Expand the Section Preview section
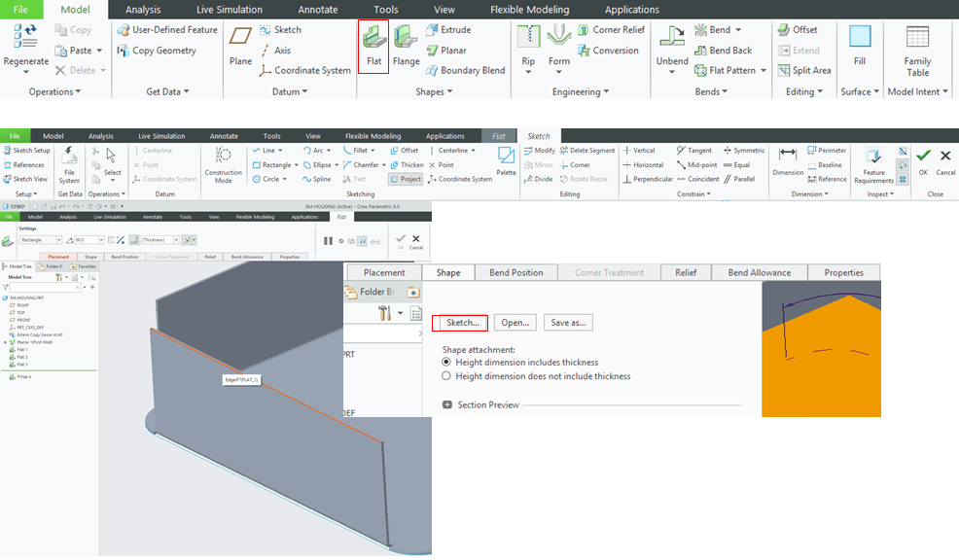The width and height of the screenshot is (959, 560). (x=447, y=404)
